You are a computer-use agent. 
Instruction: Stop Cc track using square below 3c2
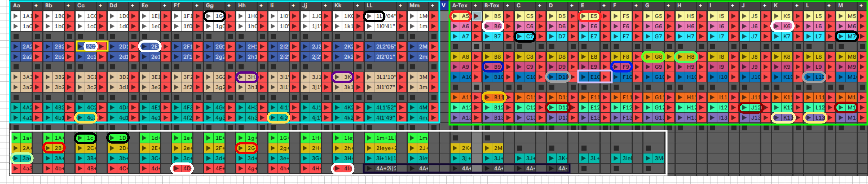(80, 97)
